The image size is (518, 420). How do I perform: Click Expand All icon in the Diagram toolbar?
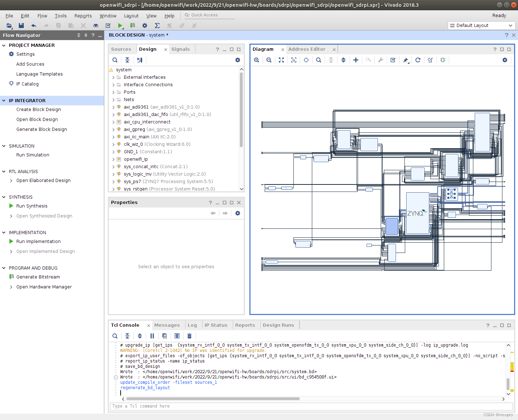[x=343, y=60]
